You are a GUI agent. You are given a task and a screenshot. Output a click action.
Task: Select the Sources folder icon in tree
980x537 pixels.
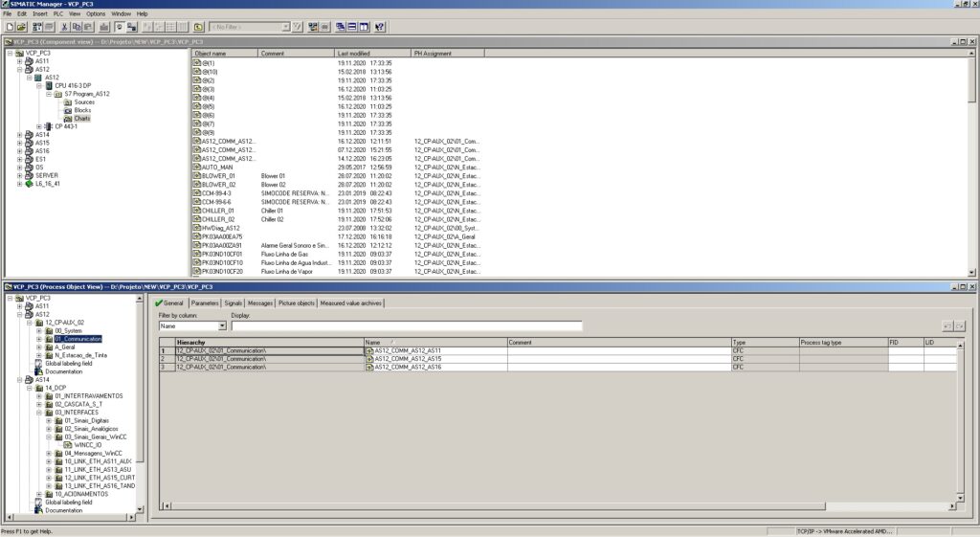click(x=68, y=101)
